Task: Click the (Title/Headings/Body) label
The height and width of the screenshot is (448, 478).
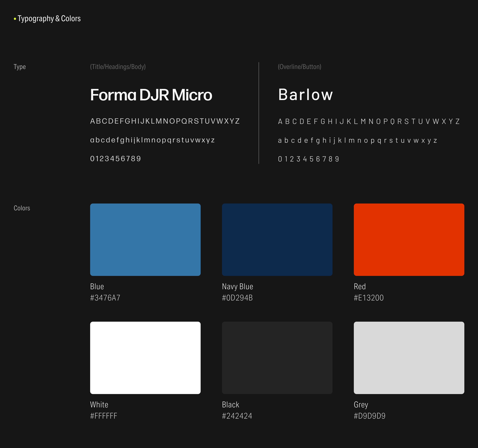Action: pos(118,67)
